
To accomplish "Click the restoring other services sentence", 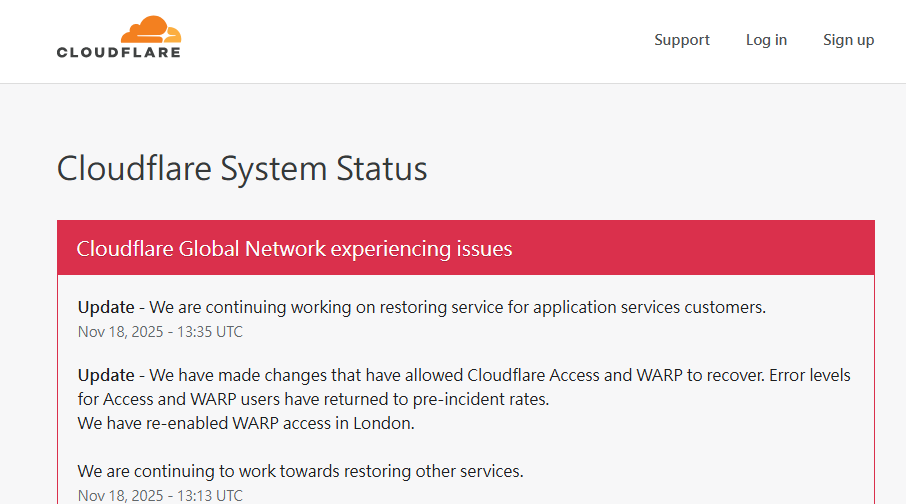I will [x=300, y=471].
